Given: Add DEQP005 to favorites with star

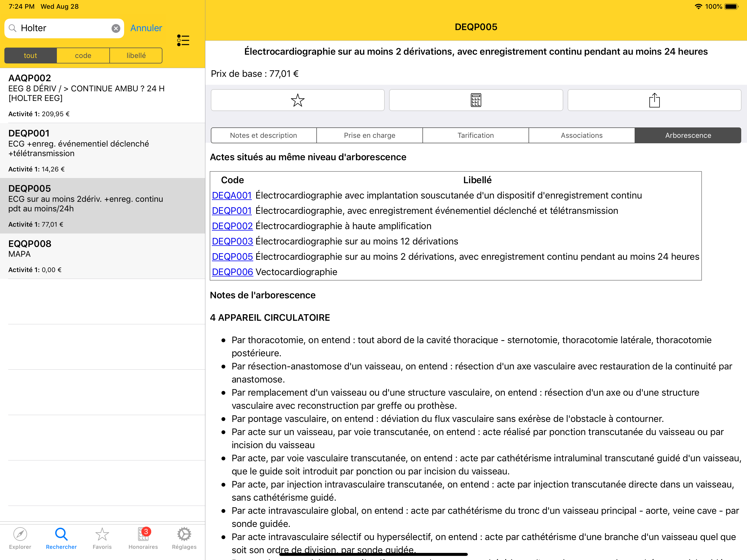Looking at the screenshot, I should [297, 100].
